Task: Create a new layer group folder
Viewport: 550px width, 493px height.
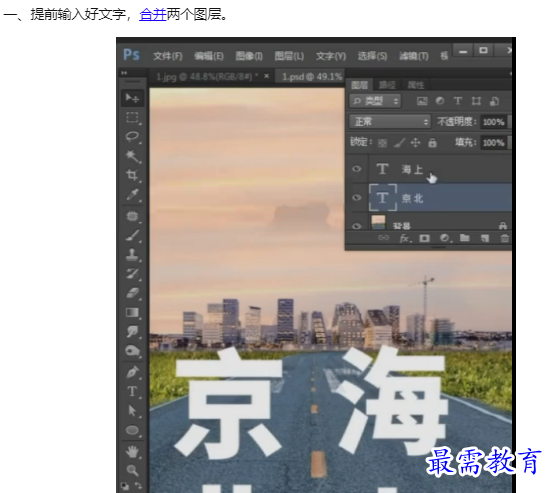Action: point(464,238)
